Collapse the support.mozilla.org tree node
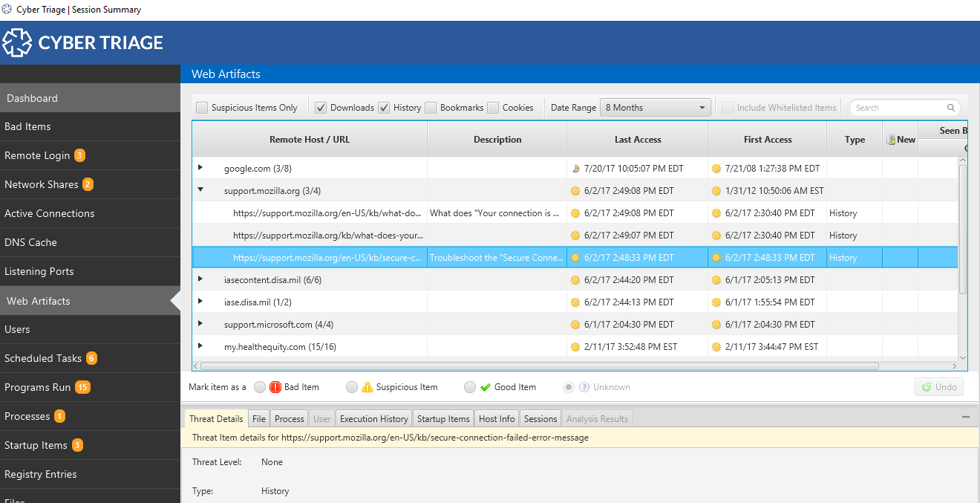 pos(200,190)
